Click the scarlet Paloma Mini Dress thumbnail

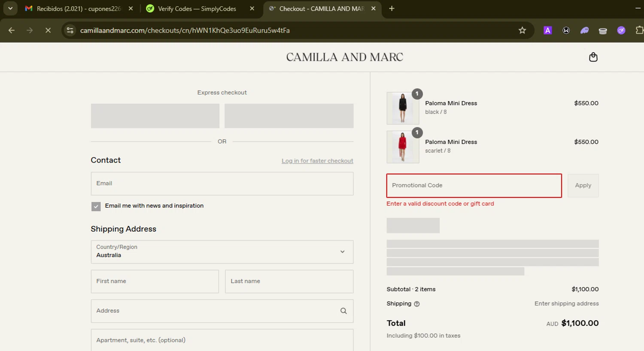click(x=403, y=147)
